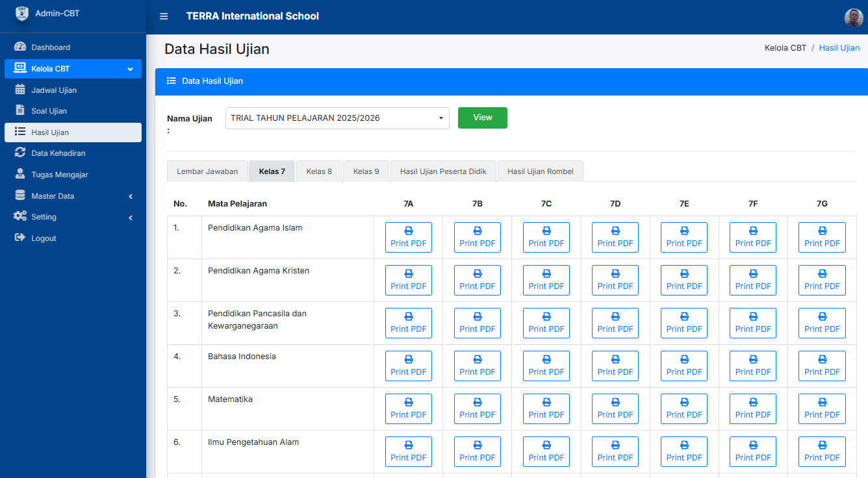
Task: Print PDF for Bahasa Indonesia class 7G
Action: [x=822, y=366]
